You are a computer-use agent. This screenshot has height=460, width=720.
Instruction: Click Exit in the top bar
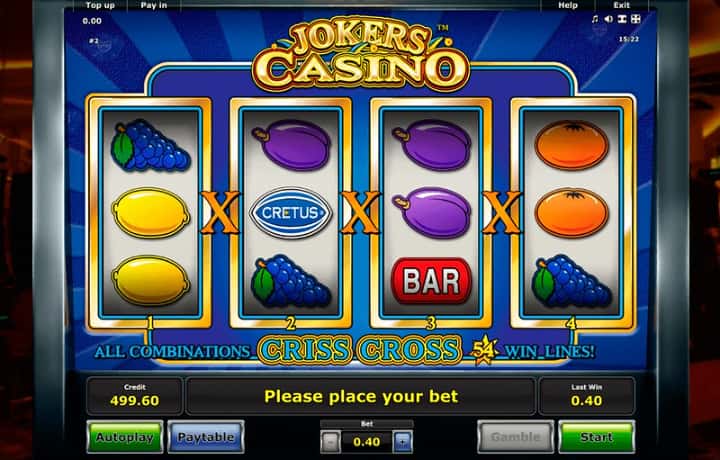tap(621, 6)
